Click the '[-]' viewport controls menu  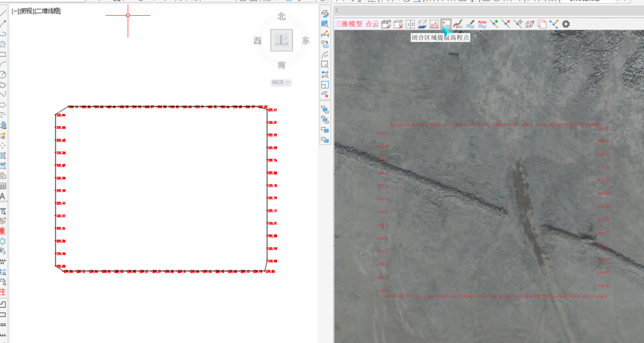[15, 11]
